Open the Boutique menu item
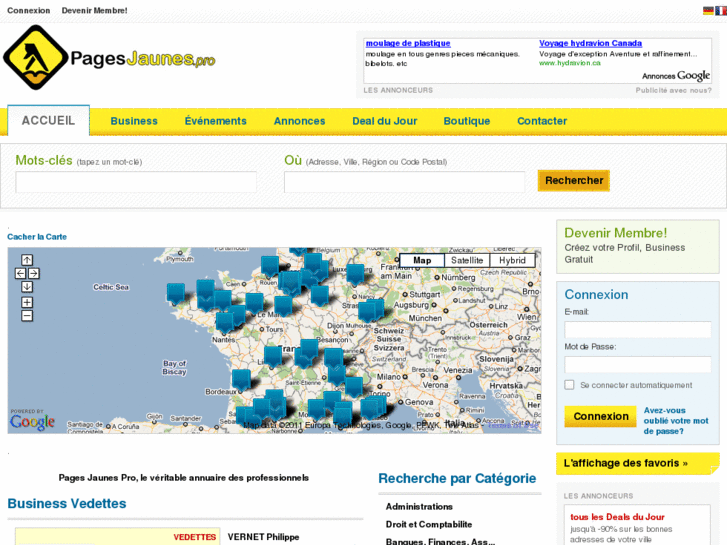The image size is (727, 545). pyautogui.click(x=467, y=121)
